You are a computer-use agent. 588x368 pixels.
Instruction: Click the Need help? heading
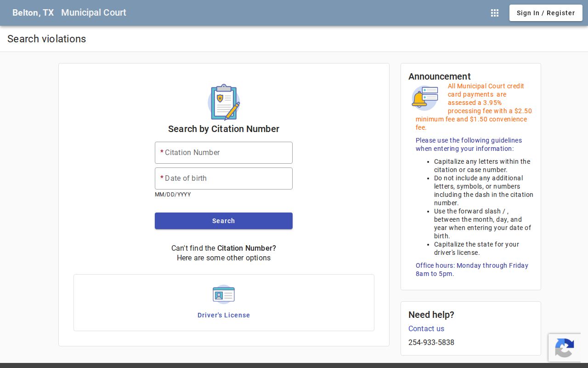(431, 315)
